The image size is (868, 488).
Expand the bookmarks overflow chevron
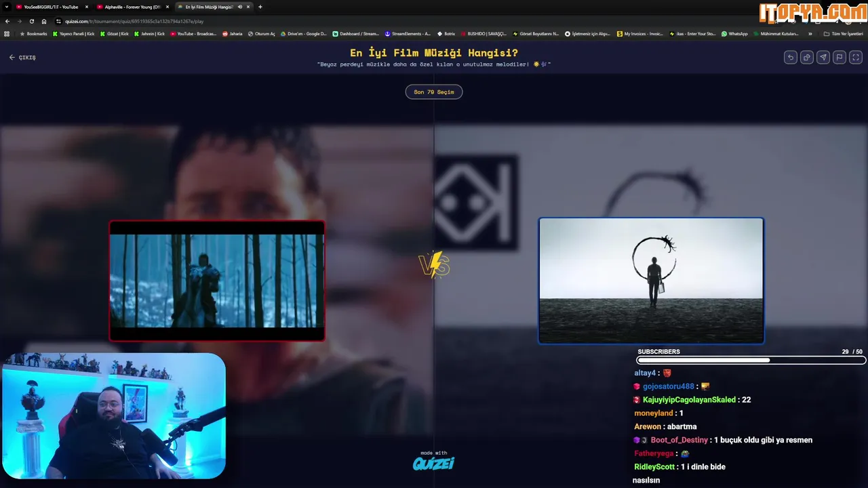[x=810, y=33]
